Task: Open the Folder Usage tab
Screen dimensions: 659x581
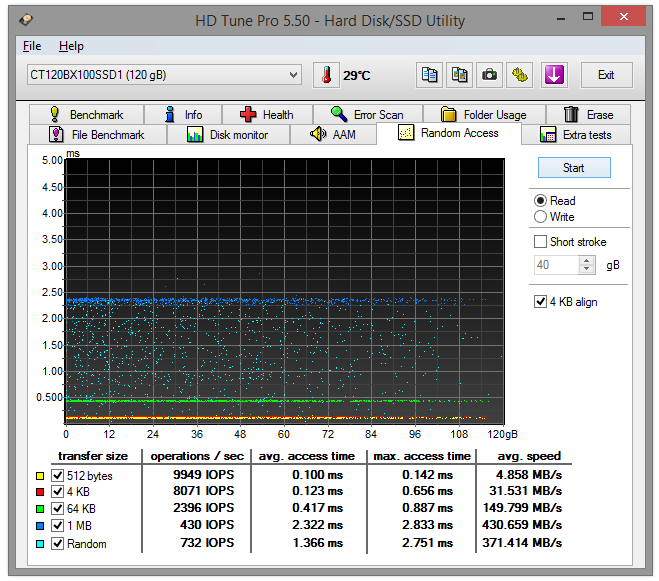Action: (x=484, y=114)
